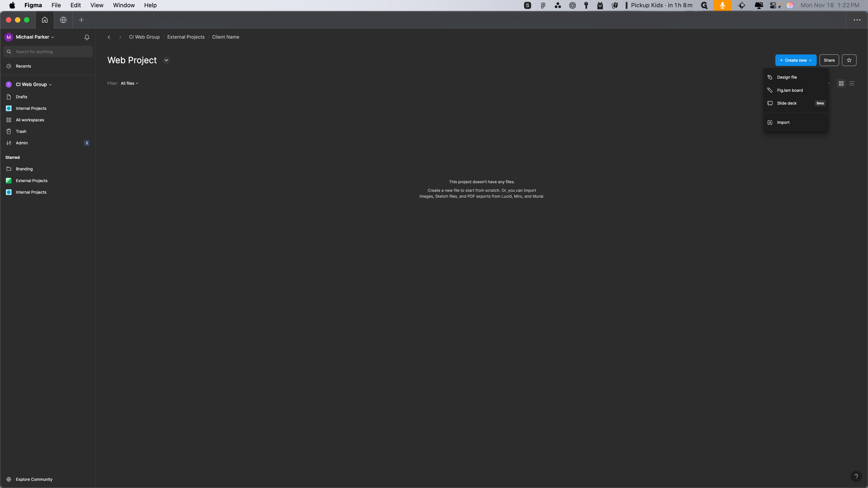Star this project with star icon

849,60
